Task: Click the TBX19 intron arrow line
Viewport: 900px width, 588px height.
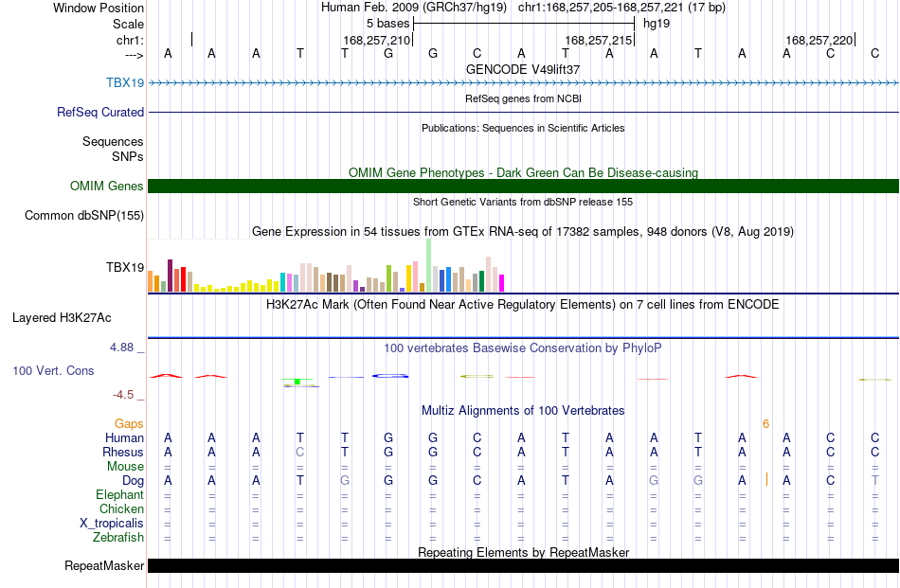Action: (523, 83)
